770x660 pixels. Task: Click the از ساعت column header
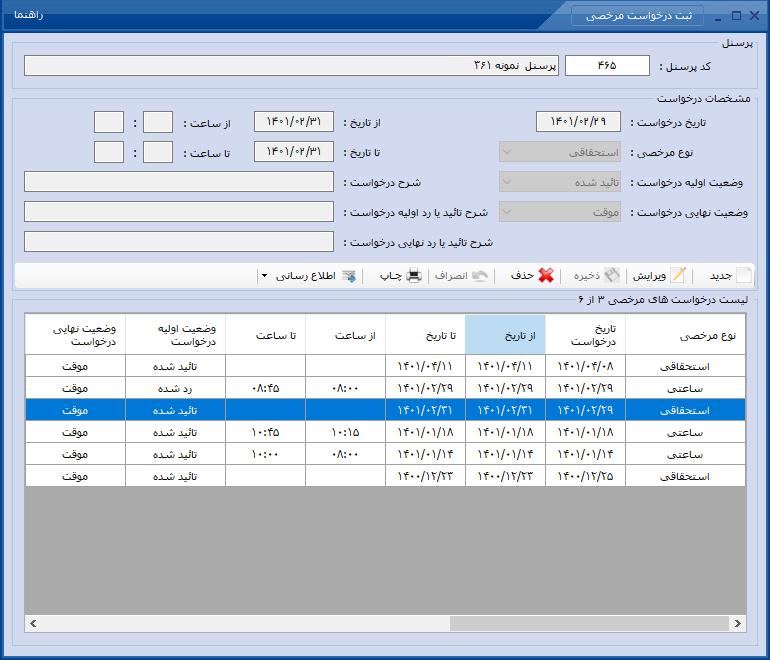[x=346, y=335]
